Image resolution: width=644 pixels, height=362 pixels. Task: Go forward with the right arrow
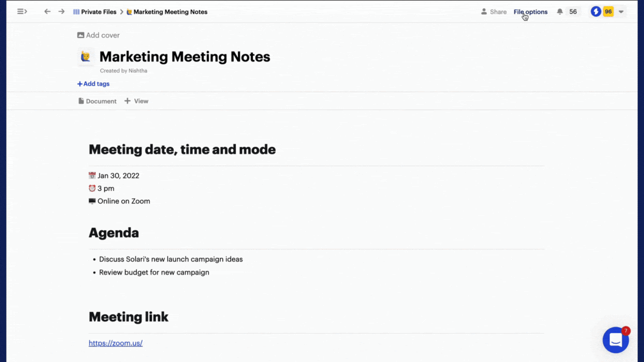[61, 11]
